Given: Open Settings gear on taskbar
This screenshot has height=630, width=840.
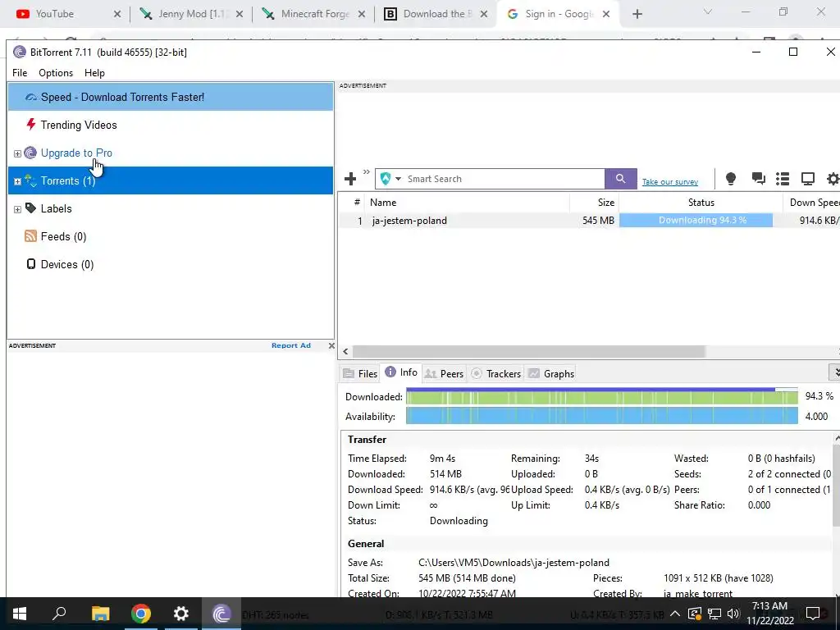Looking at the screenshot, I should [x=180, y=614].
